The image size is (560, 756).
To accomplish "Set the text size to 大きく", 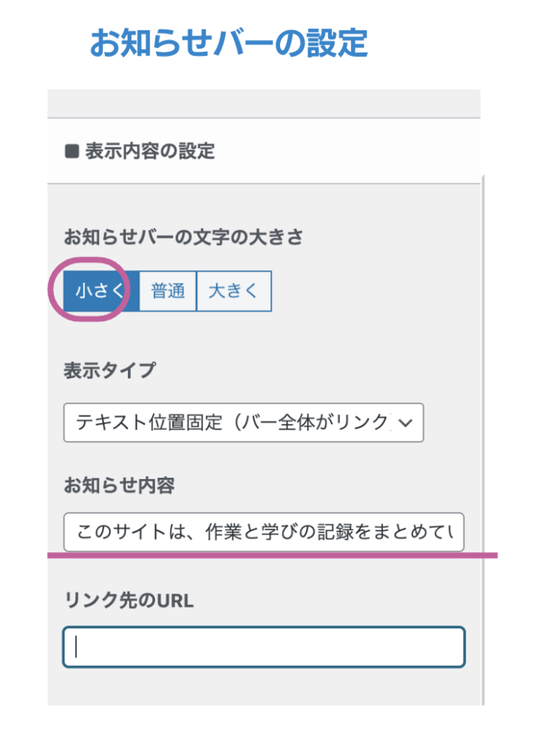I will 233,291.
